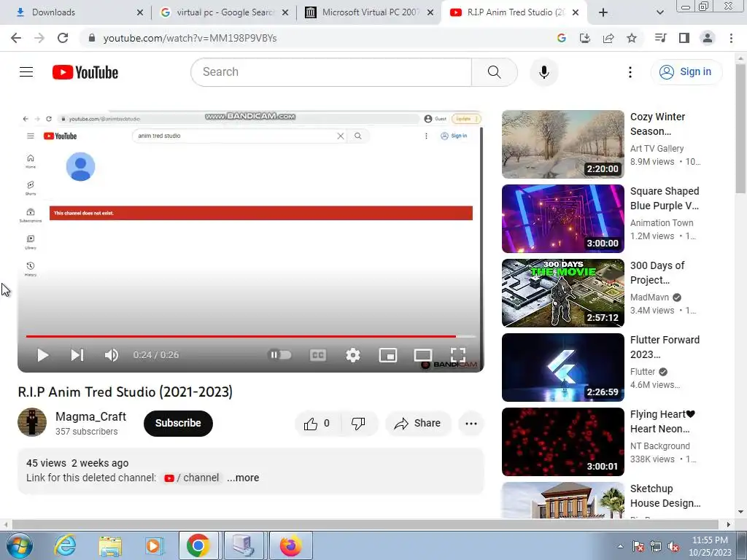Launch Internet Explorer from taskbar
This screenshot has height=560, width=747.
pos(65,545)
